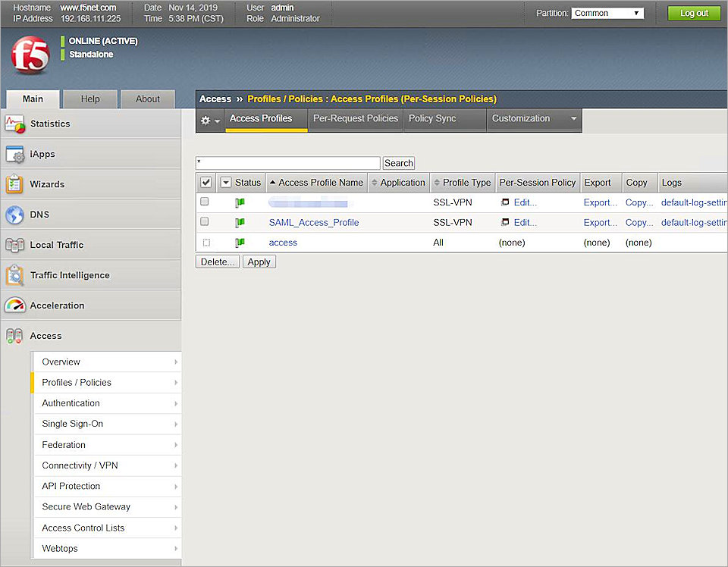Check the SAML_Access_Profile row checkbox
Screen dimensions: 728x567
[205, 221]
